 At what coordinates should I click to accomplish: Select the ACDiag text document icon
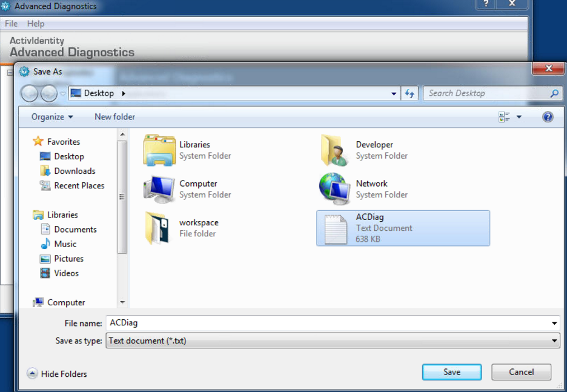pos(336,230)
